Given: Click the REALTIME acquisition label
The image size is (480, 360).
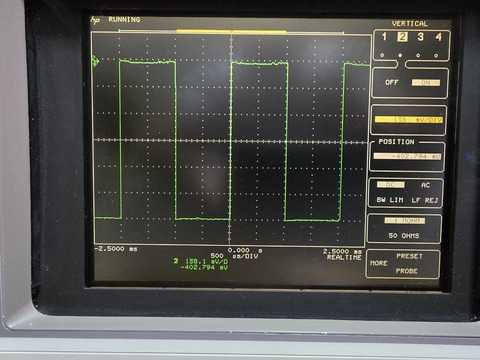Looking at the screenshot, I should [344, 257].
